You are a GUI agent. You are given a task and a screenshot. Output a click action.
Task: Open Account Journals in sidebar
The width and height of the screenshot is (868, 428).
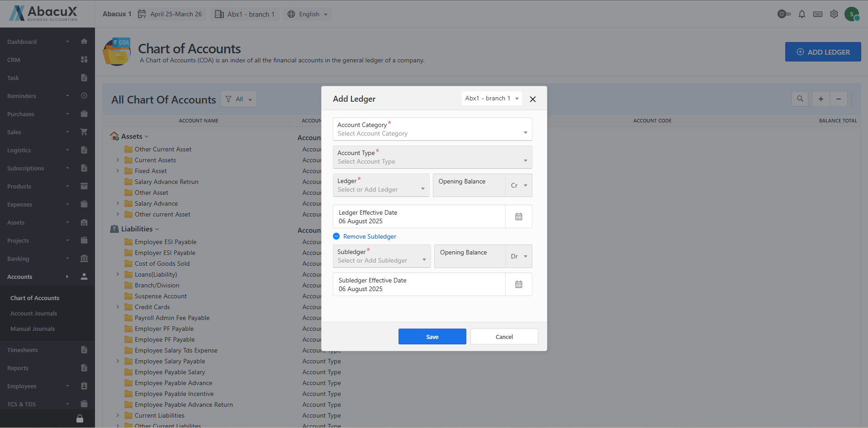coord(34,314)
